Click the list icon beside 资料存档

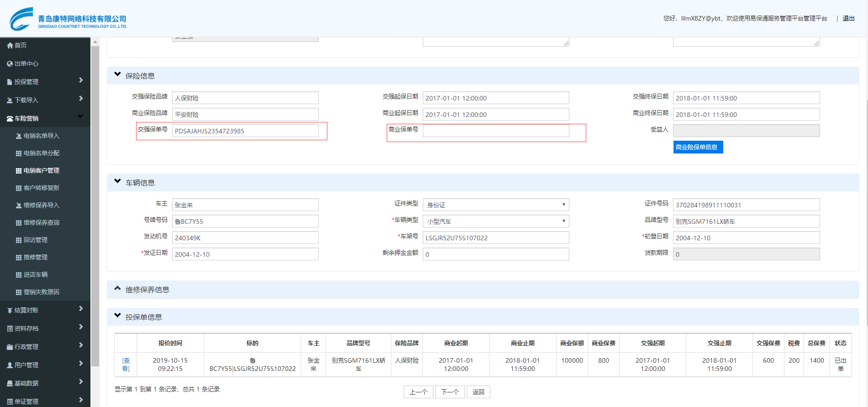(10, 328)
